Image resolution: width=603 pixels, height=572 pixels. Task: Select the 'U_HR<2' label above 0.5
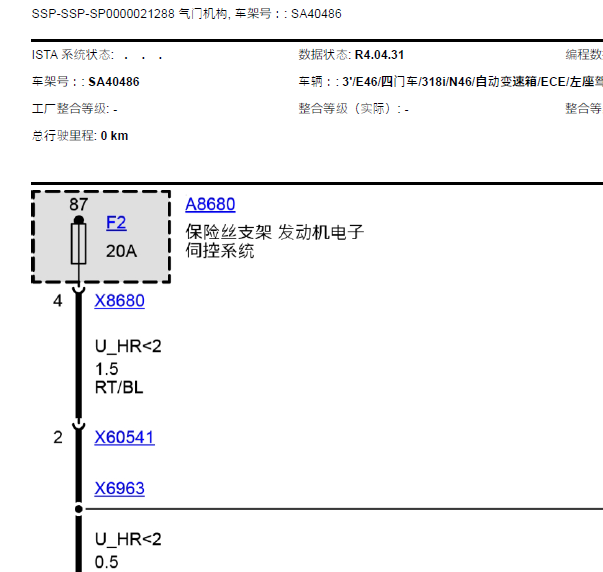click(128, 540)
